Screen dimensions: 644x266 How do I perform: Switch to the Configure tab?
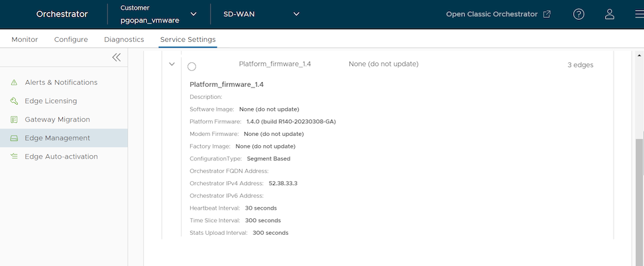(x=71, y=40)
